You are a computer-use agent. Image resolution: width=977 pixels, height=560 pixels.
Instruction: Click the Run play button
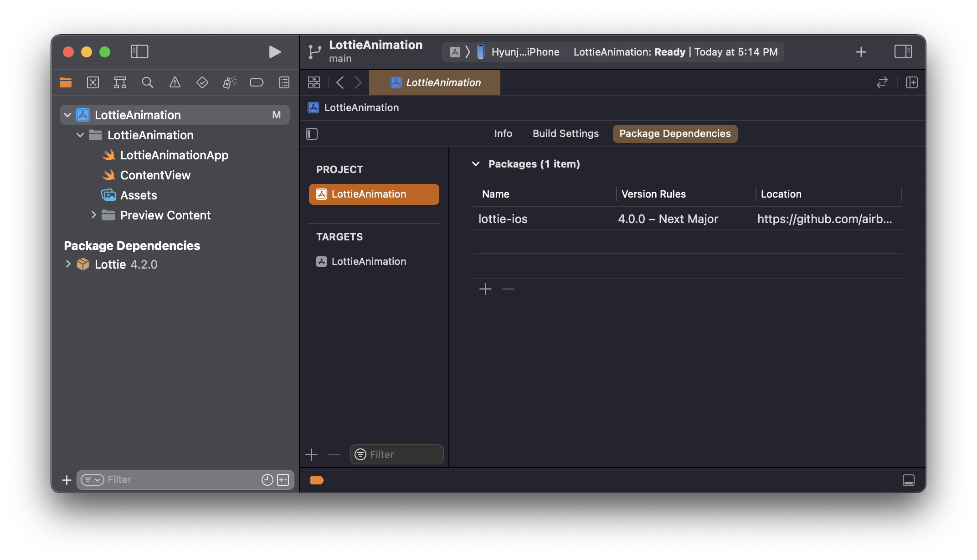(x=274, y=52)
